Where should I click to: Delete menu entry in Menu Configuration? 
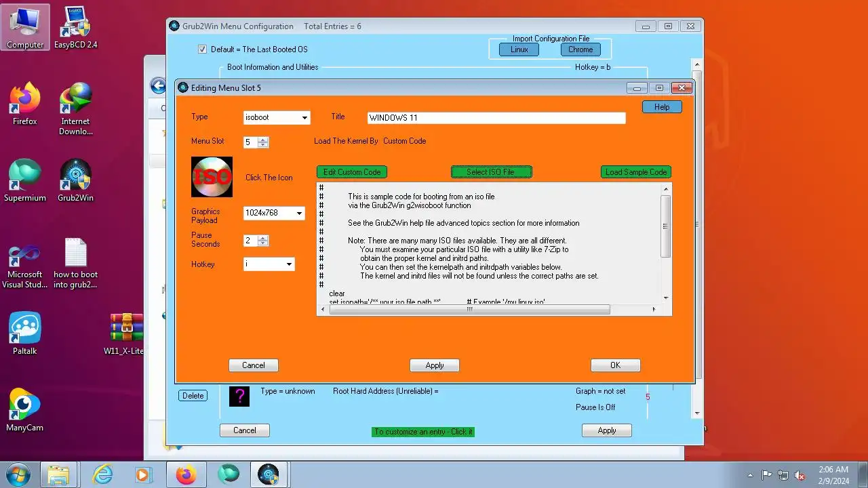pos(193,396)
